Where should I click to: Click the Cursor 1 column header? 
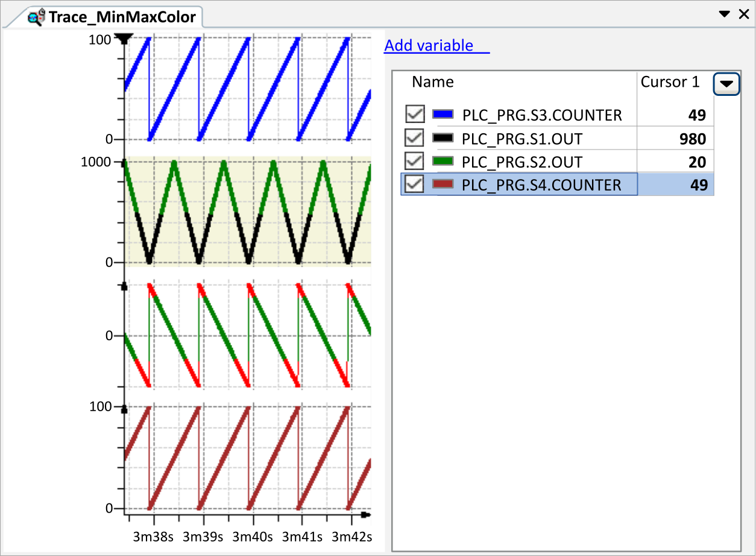[670, 82]
